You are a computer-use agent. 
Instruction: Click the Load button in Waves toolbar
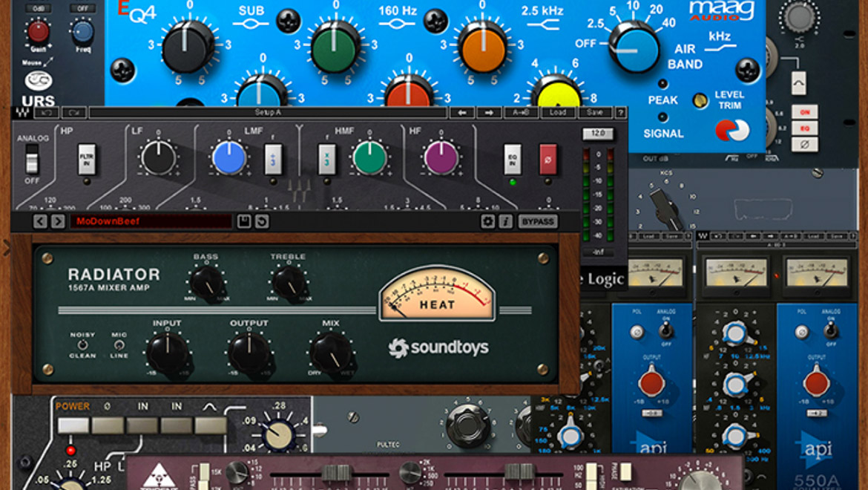point(558,113)
